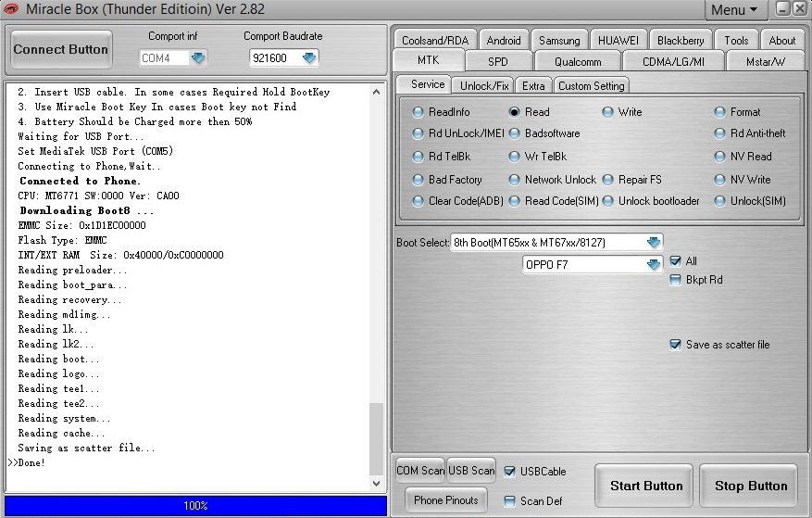The image size is (812, 518).
Task: Open the Comport inf dropdown arrow
Action: pyautogui.click(x=198, y=58)
